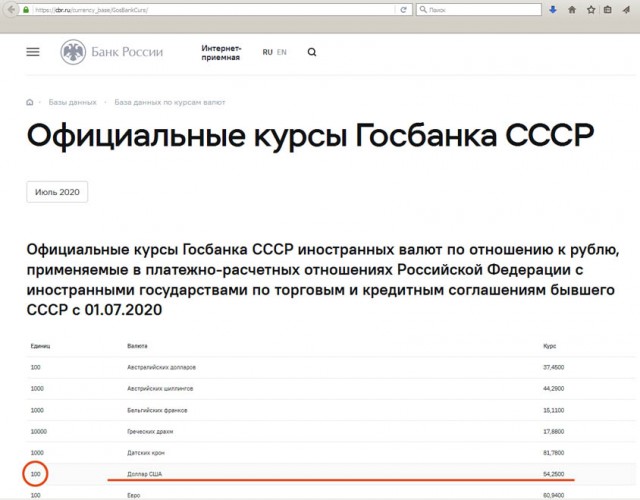Click the Единиц column header
Viewport: 640px width, 500px height.
pyautogui.click(x=40, y=346)
